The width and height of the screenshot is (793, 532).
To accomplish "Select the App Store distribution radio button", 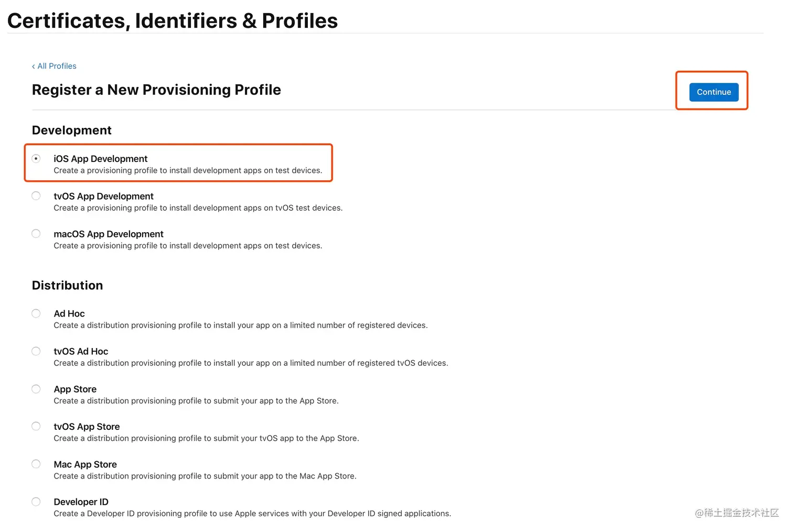I will point(36,389).
